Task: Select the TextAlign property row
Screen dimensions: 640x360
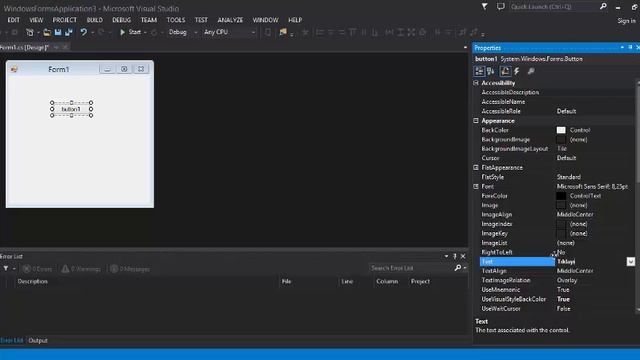Action: 558,271
